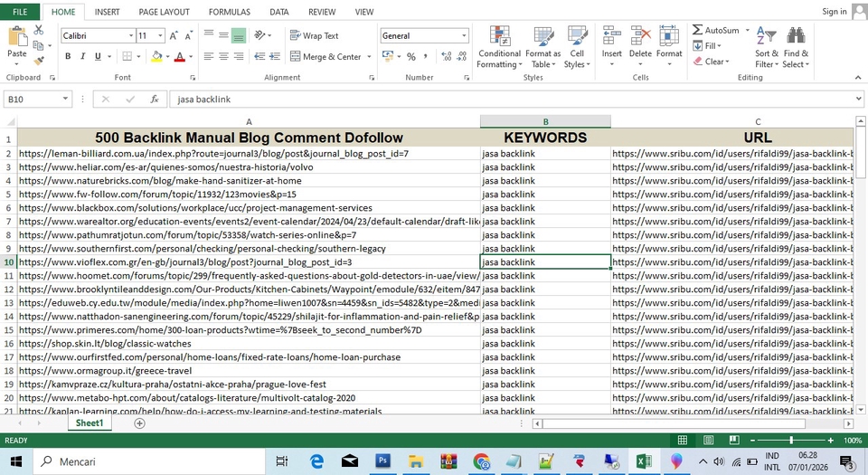The width and height of the screenshot is (868, 475).
Task: Select the Sheet1 tab
Action: [x=90, y=423]
